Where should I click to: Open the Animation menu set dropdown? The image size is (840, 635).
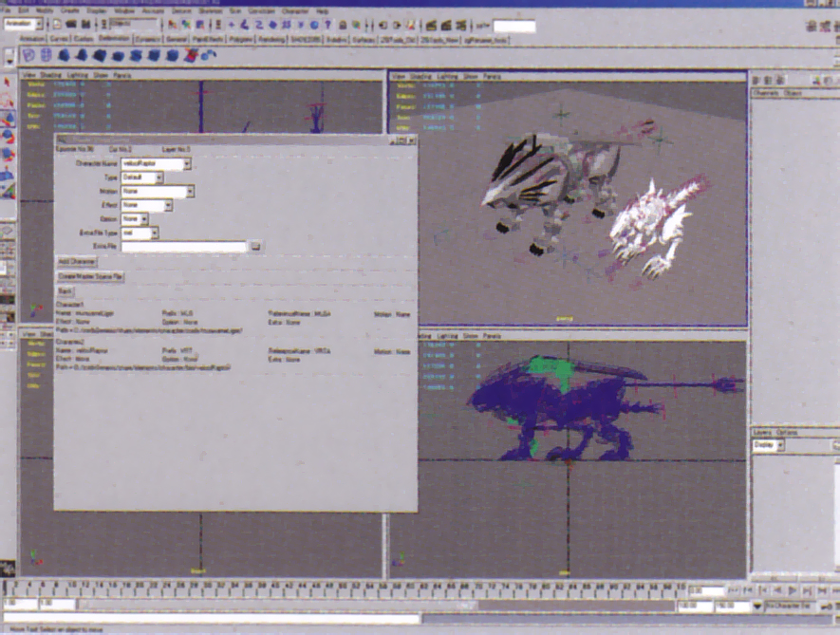24,24
